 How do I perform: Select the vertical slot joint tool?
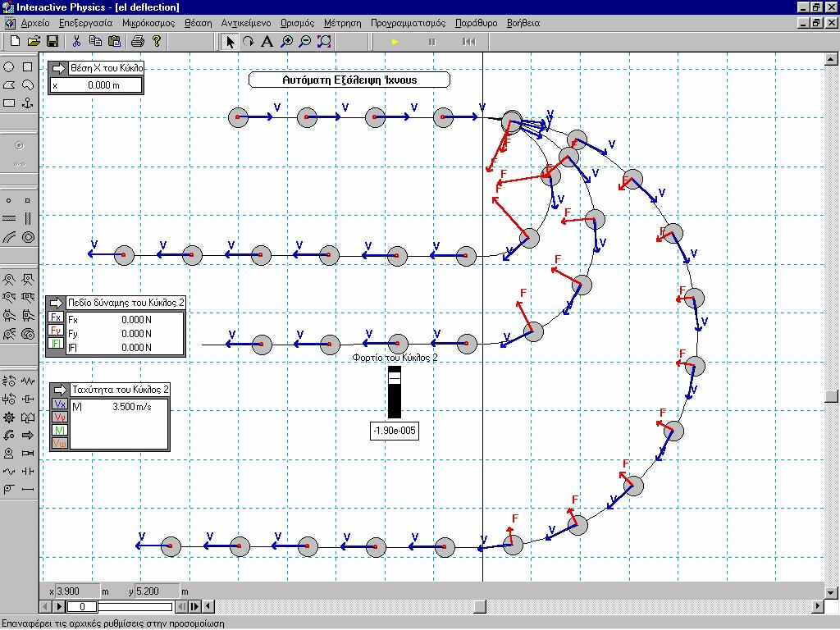coord(27,218)
